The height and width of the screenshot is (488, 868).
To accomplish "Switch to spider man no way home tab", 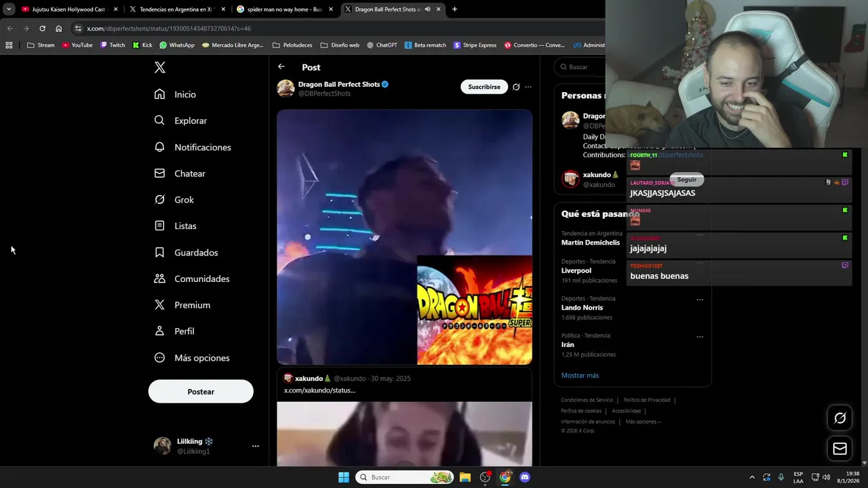I will coord(284,9).
